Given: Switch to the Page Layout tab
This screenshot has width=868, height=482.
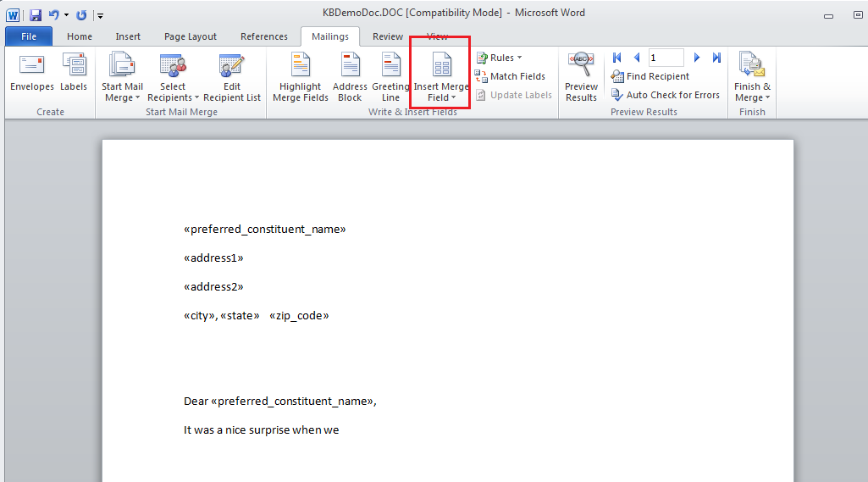Looking at the screenshot, I should 191,36.
